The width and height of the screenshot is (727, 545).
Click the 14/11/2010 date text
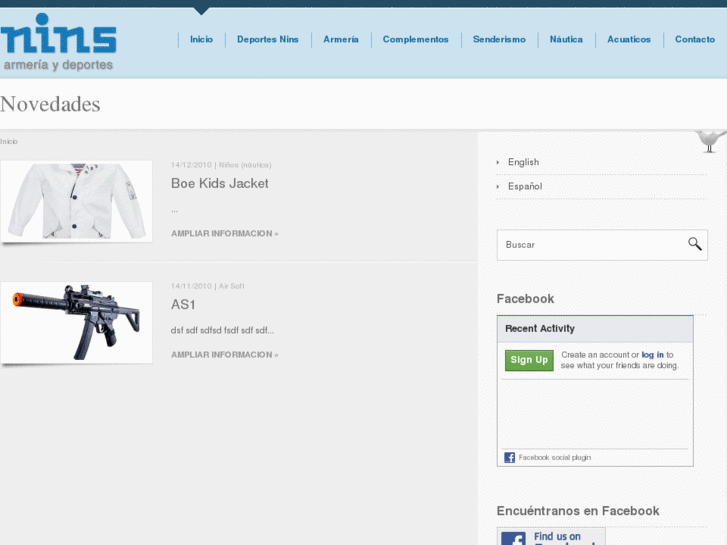coord(191,286)
